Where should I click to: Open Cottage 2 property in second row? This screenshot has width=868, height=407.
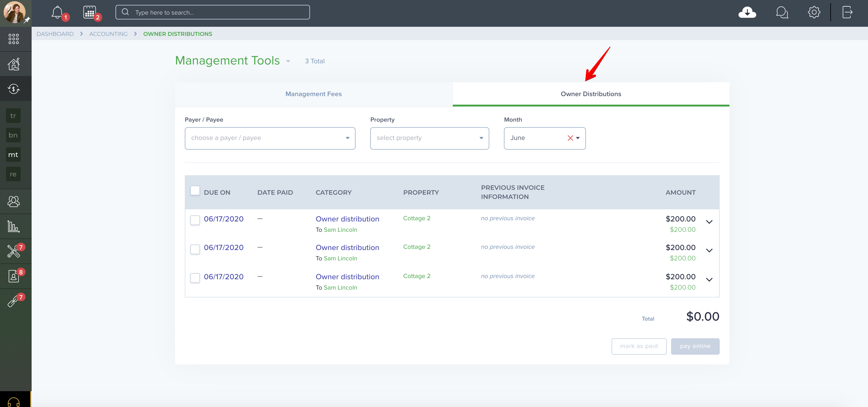click(x=416, y=247)
